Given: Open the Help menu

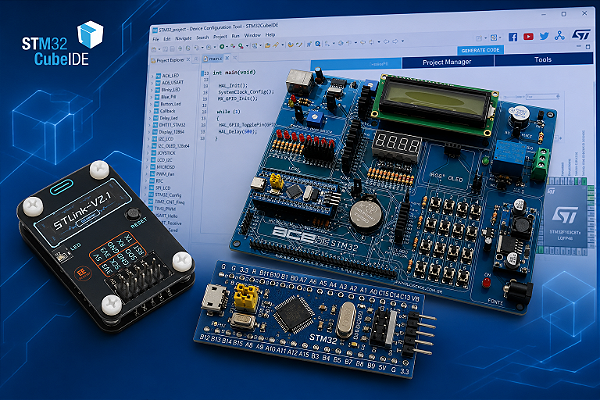Looking at the screenshot, I should click(270, 35).
